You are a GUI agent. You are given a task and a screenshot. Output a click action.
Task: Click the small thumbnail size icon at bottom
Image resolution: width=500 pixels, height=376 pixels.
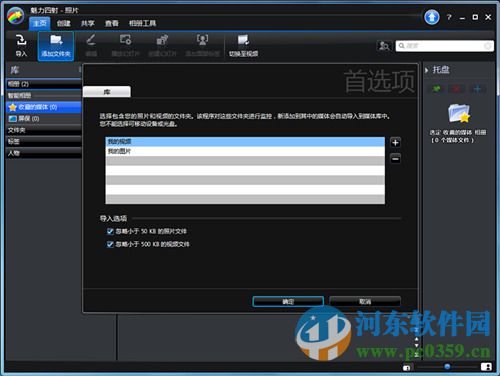tap(407, 368)
